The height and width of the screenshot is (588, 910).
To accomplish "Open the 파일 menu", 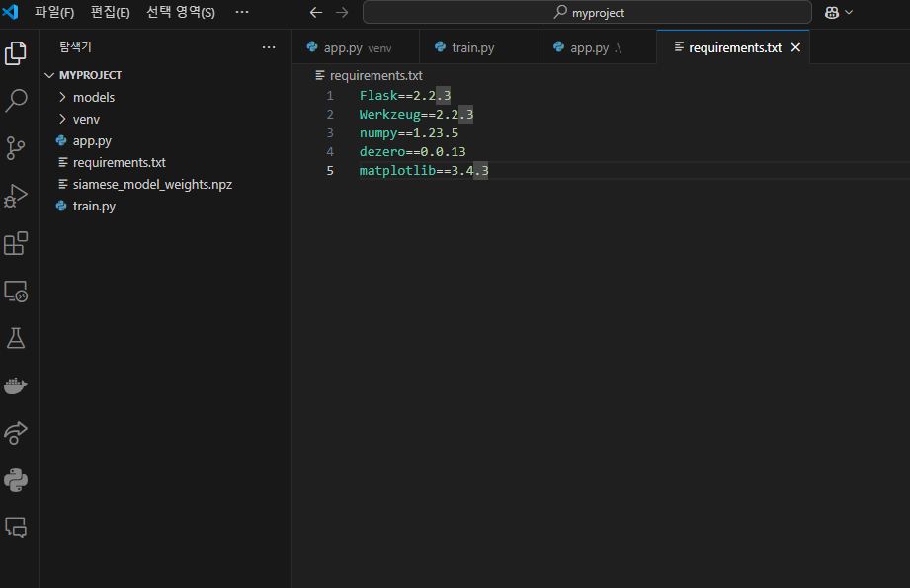I will tap(53, 12).
